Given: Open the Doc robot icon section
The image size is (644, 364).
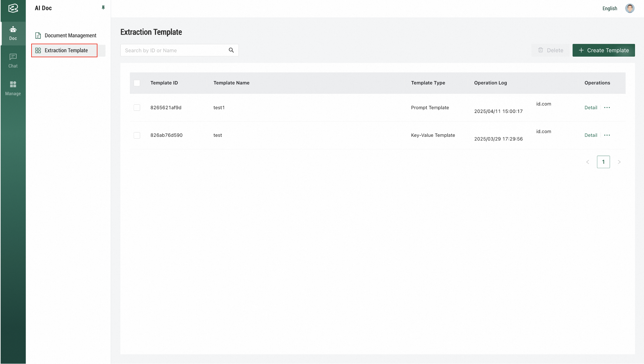Looking at the screenshot, I should tap(13, 33).
